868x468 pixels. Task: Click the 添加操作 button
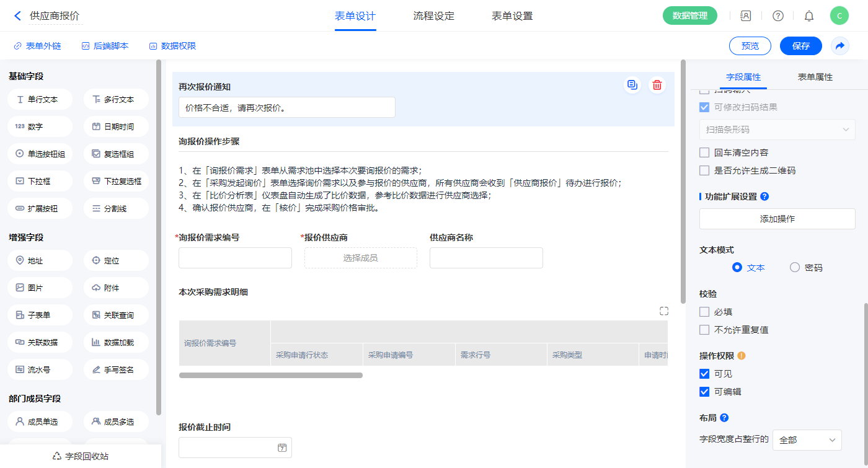coord(777,219)
